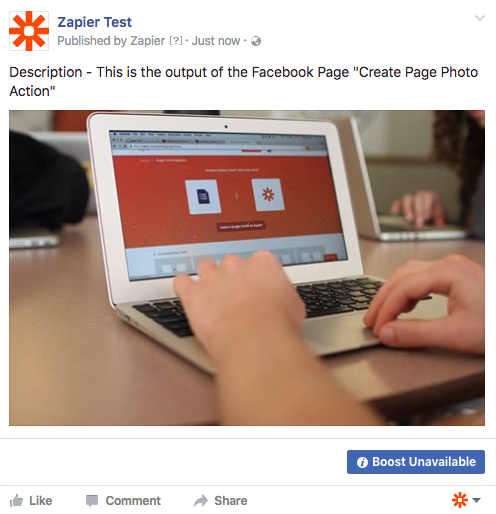Click the Published by Zapier text

click(x=111, y=41)
